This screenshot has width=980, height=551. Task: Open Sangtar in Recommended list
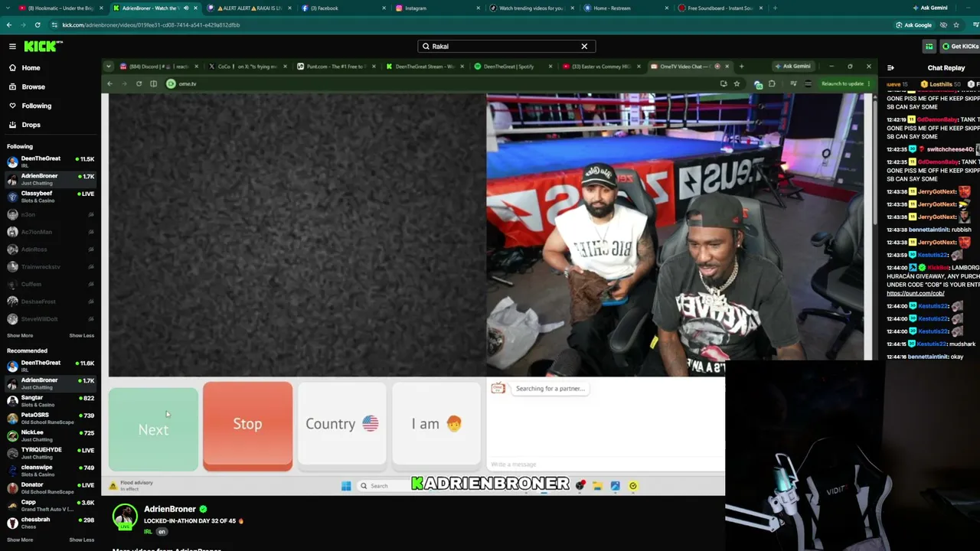click(x=49, y=400)
